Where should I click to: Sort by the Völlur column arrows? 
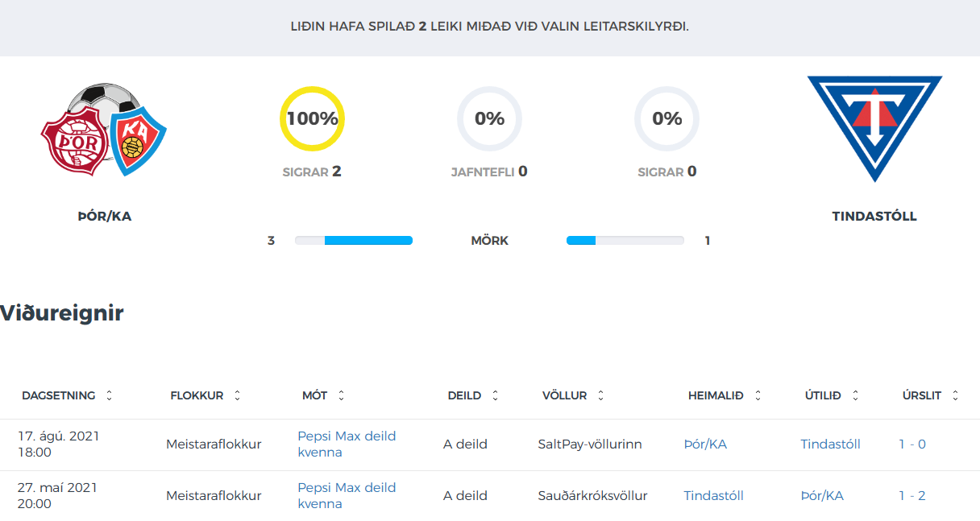pos(600,395)
